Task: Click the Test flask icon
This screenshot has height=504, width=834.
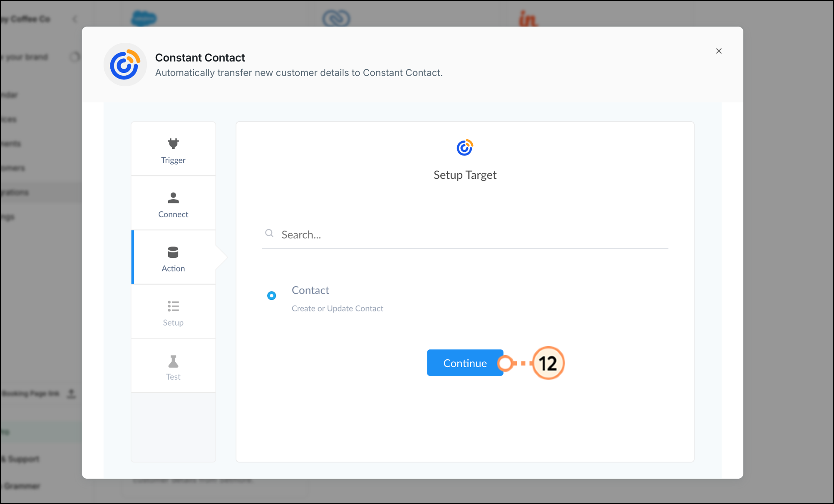Action: [x=173, y=361]
